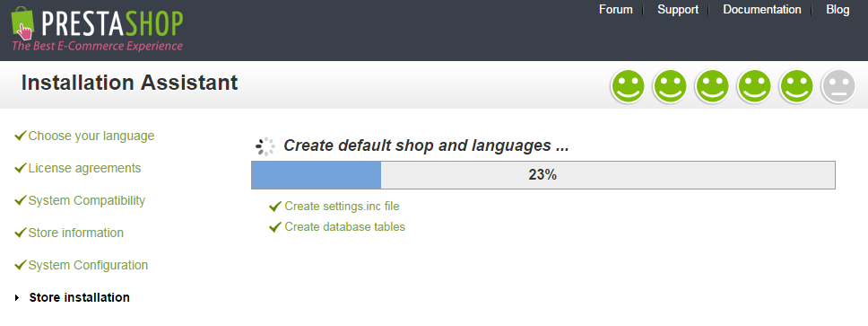This screenshot has width=868, height=326.
Task: Click the loading spinner beside Create default shop
Action: [x=265, y=146]
